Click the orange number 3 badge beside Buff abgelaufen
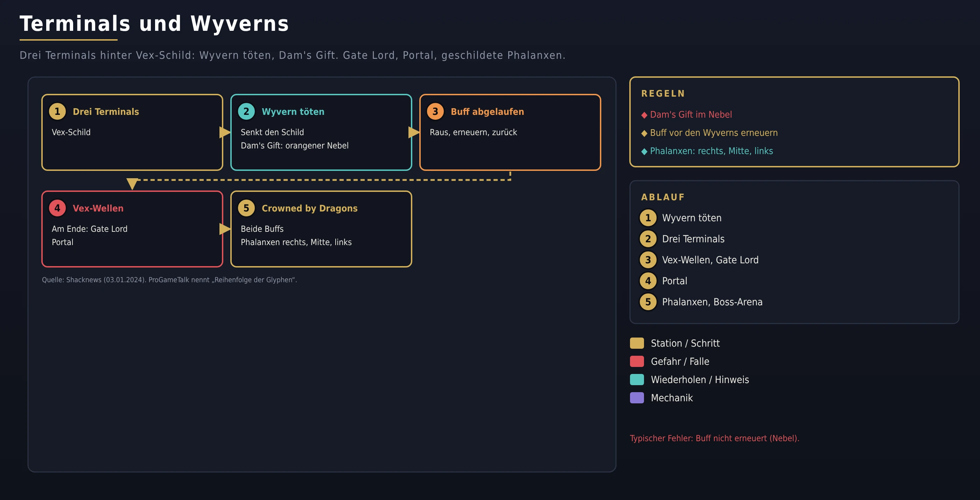Screen dimensions: 980x500 pos(435,111)
